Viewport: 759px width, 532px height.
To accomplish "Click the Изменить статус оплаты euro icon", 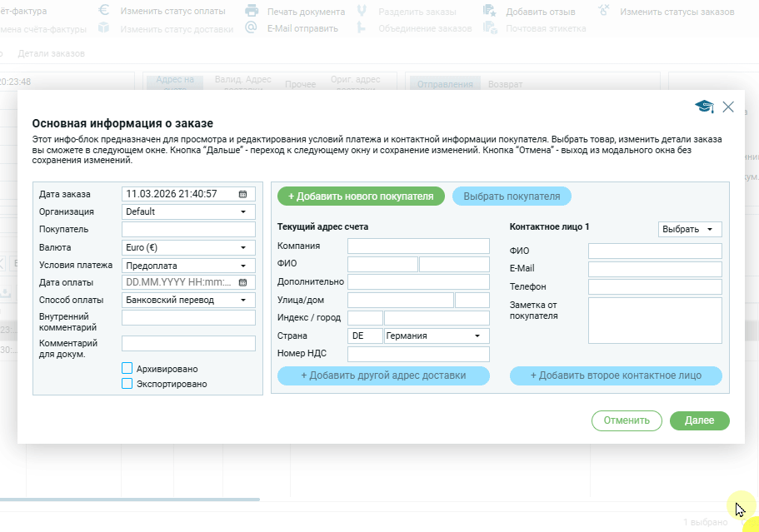I will pyautogui.click(x=104, y=12).
